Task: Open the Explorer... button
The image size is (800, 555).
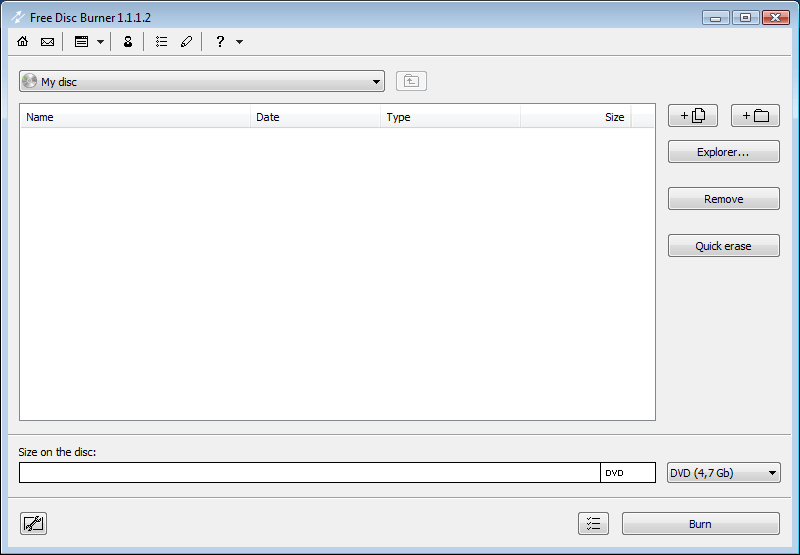Action: pos(724,152)
